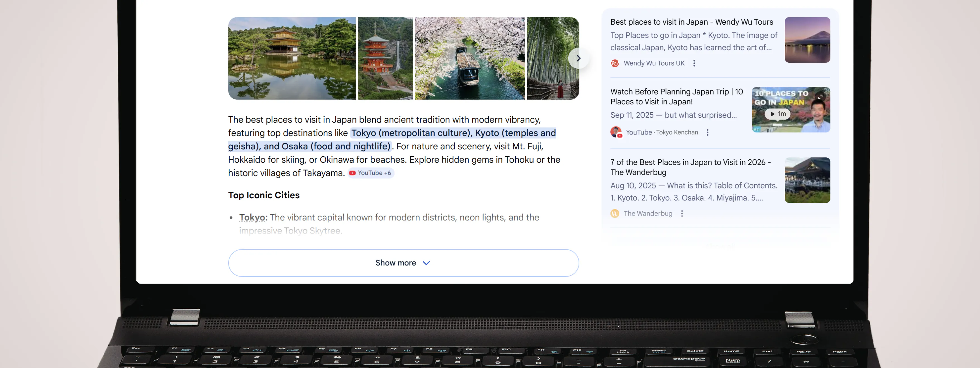
Task: Open the Tokyo Kenchan result three-dot menu
Action: pos(707,132)
